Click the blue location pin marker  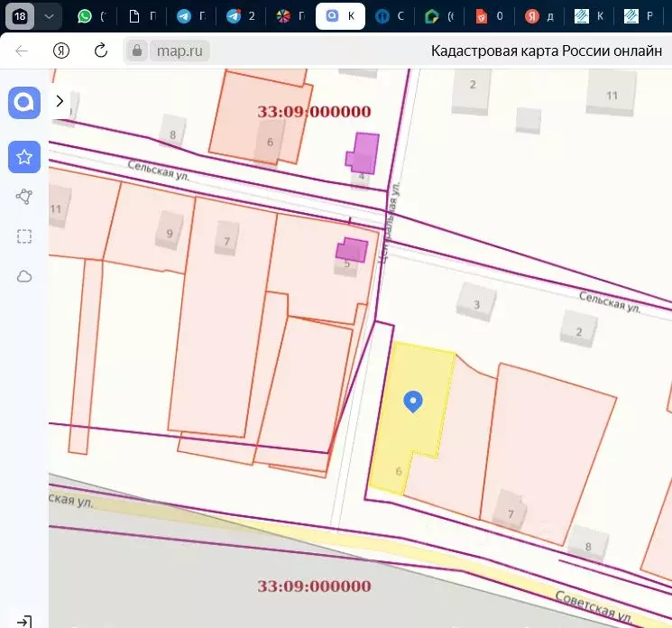(413, 402)
